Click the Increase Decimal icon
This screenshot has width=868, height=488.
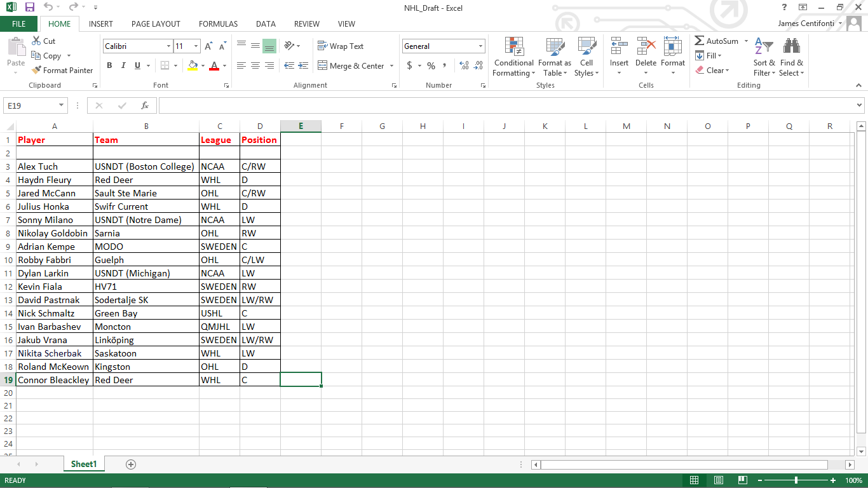tap(464, 65)
